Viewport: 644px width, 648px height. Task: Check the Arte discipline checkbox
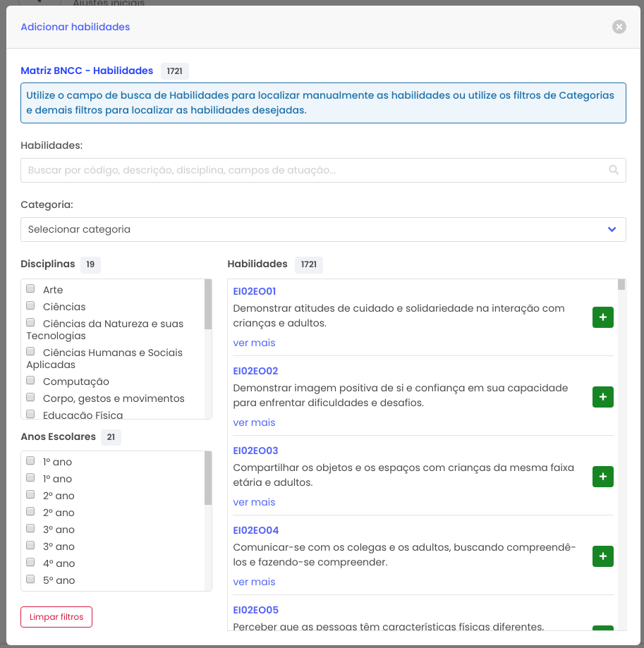pos(30,288)
